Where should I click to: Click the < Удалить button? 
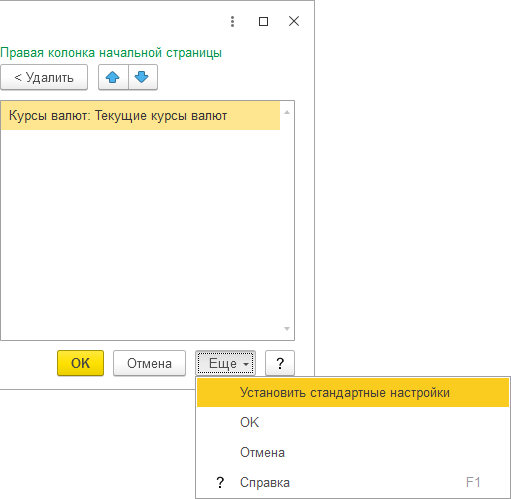(44, 77)
